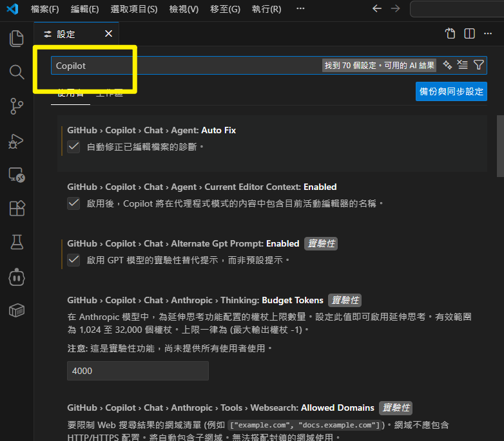Screen dimensions: 504x441
Task: Click description 自動修正已編輯檔案的診斷
Action: [145, 147]
